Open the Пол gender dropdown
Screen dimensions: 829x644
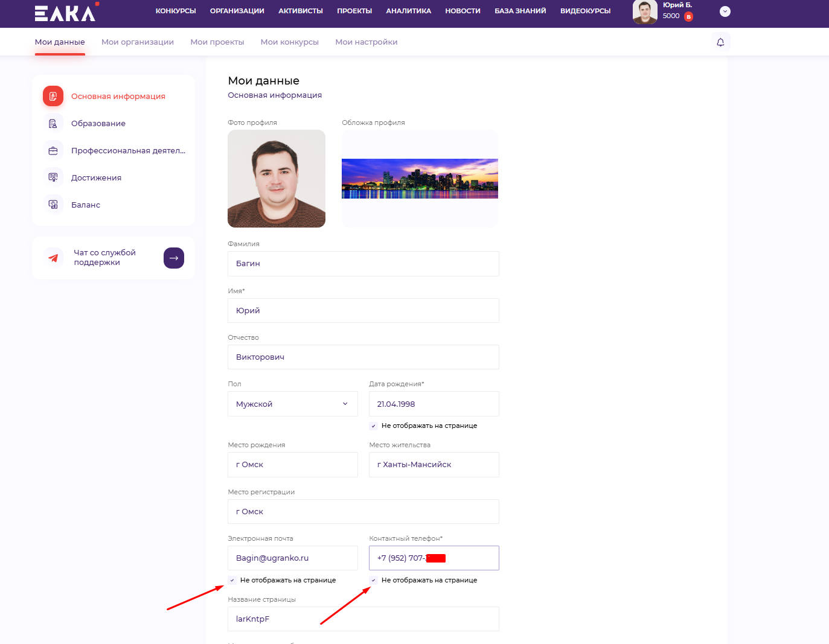click(292, 404)
